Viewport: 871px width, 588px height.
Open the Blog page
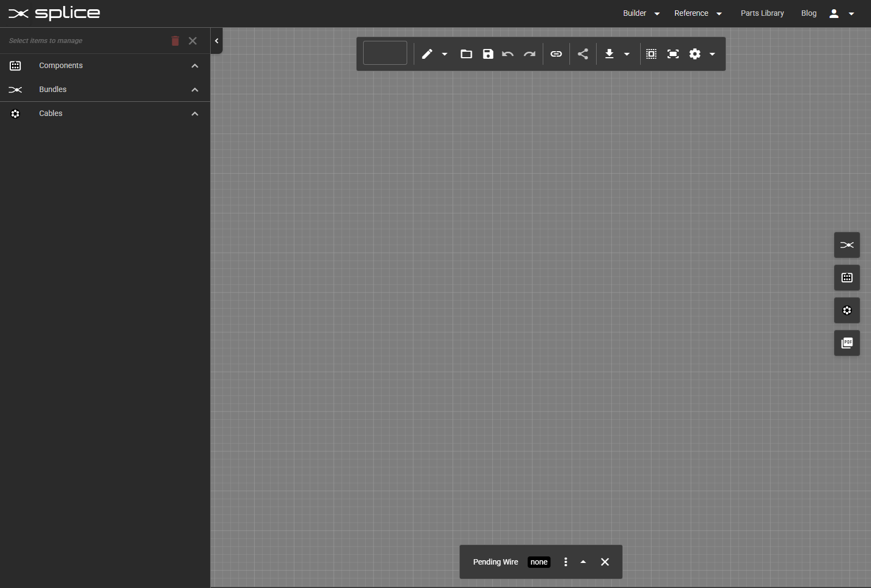point(809,13)
